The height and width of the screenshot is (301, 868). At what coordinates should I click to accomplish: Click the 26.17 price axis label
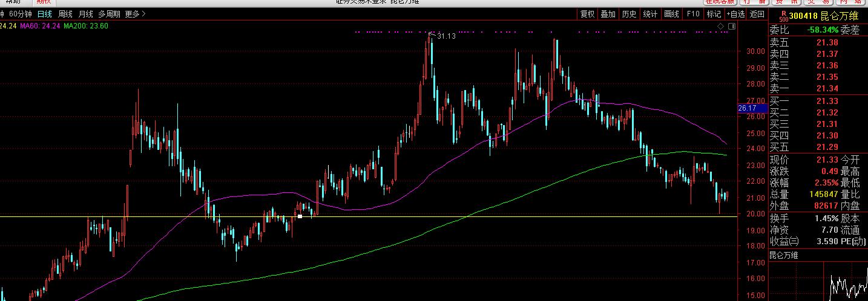tap(752, 108)
